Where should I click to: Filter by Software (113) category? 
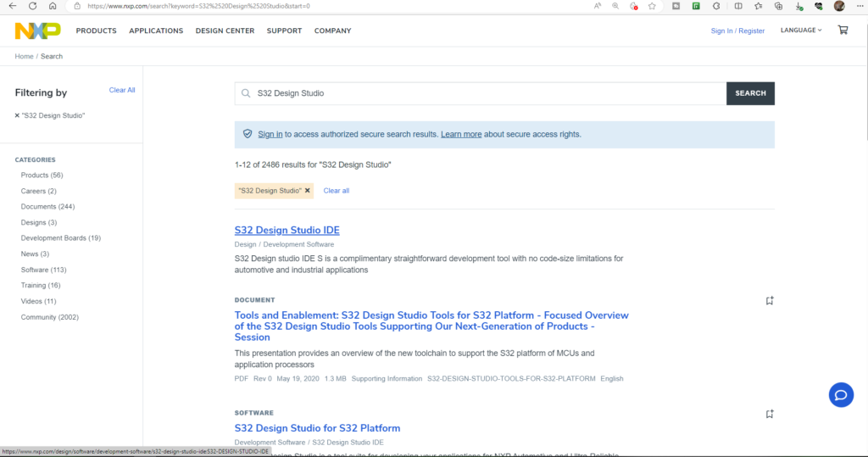[x=43, y=270]
